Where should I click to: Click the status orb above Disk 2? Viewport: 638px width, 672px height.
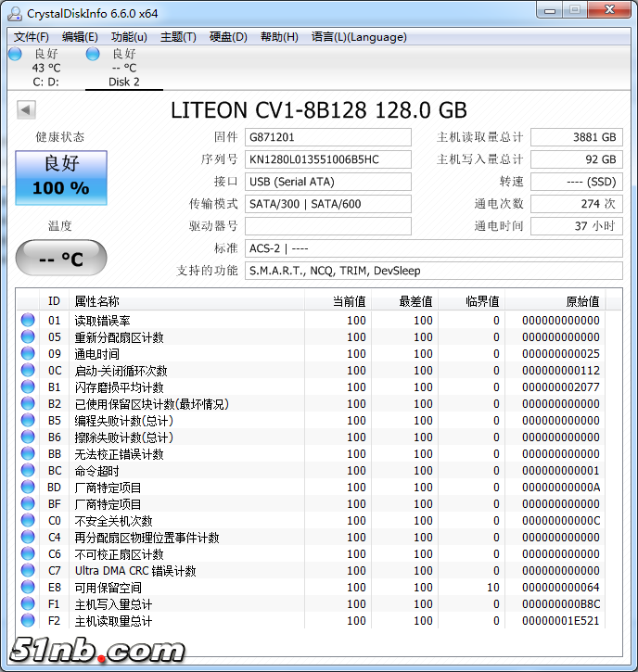pyautogui.click(x=93, y=54)
